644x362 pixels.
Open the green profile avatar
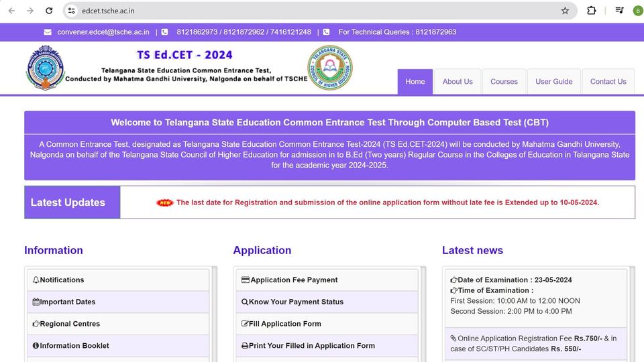pyautogui.click(x=638, y=11)
